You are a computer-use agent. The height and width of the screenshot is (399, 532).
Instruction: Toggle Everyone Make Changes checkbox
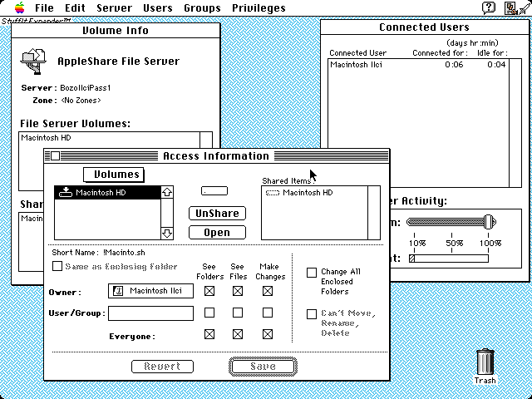268,334
